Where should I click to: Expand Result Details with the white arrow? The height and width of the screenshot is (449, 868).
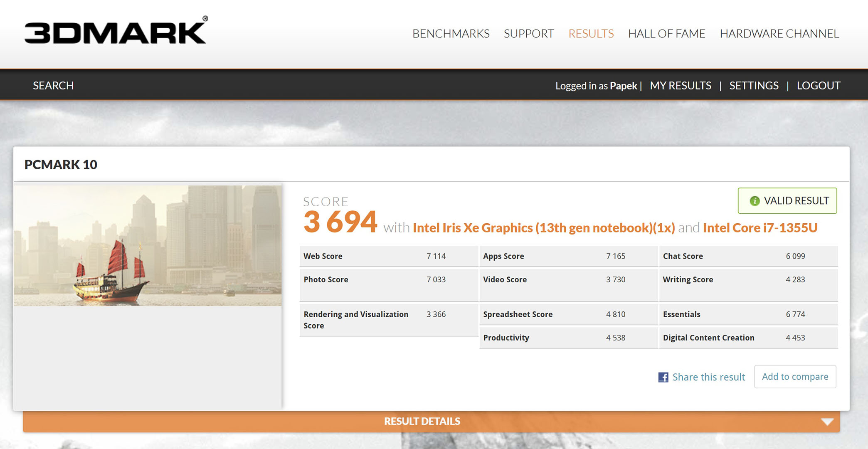click(827, 422)
